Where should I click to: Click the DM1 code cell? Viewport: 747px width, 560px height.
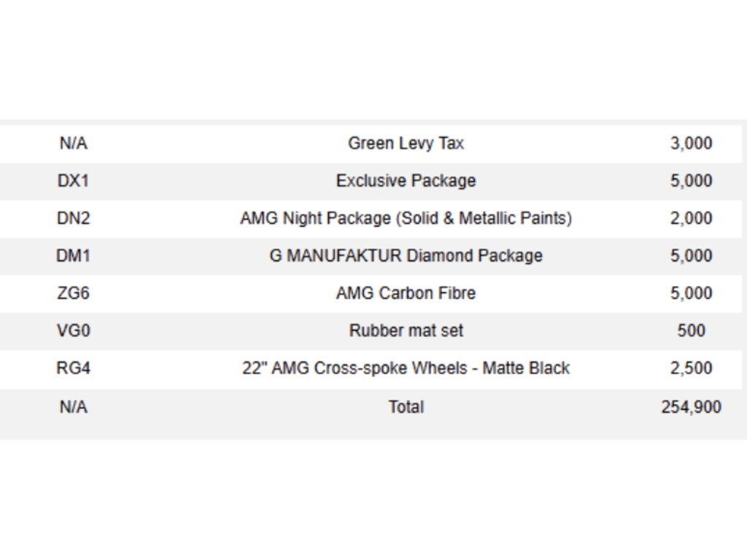point(74,256)
